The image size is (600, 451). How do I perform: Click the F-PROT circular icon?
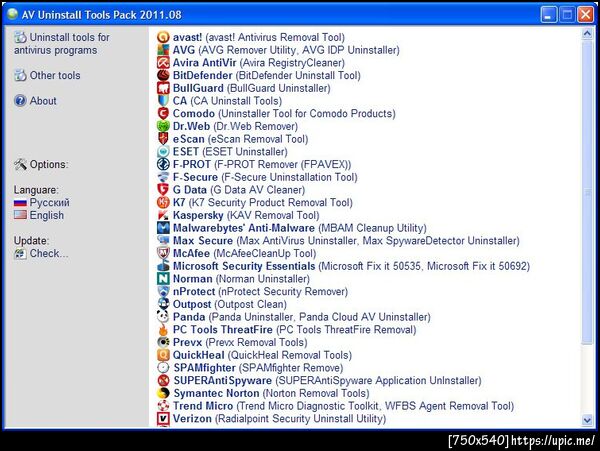tap(163, 164)
